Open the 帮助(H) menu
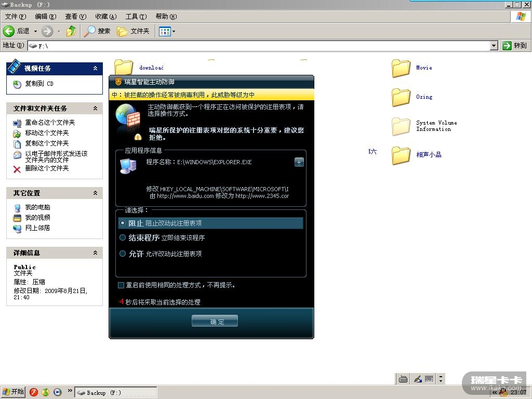 (166, 16)
